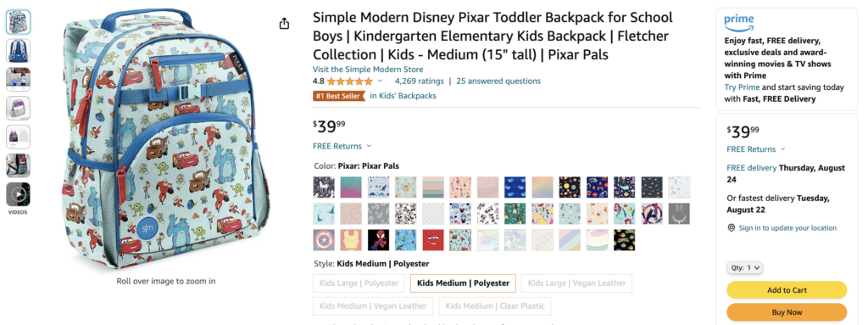This screenshot has height=325, width=868.
Task: Click the location pin icon
Action: pyautogui.click(x=732, y=228)
